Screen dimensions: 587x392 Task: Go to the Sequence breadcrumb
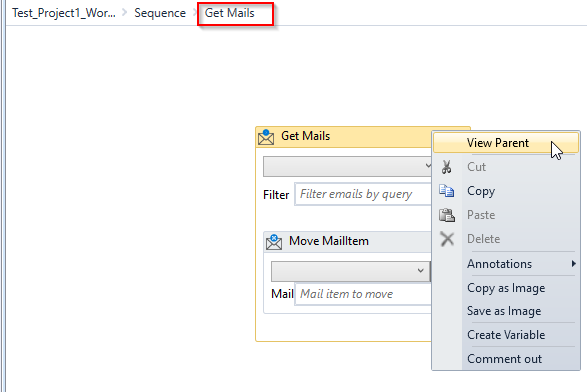pyautogui.click(x=160, y=13)
